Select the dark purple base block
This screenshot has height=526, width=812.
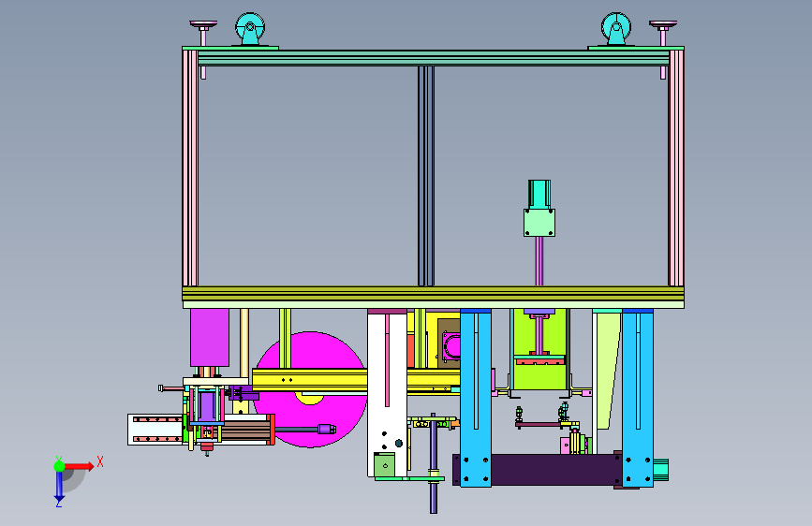(554, 470)
